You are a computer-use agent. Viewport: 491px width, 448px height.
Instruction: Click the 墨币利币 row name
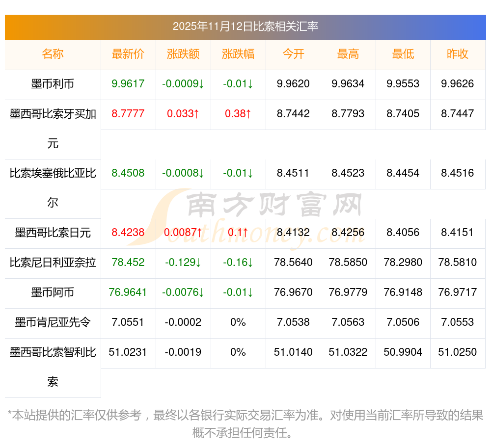(x=53, y=84)
